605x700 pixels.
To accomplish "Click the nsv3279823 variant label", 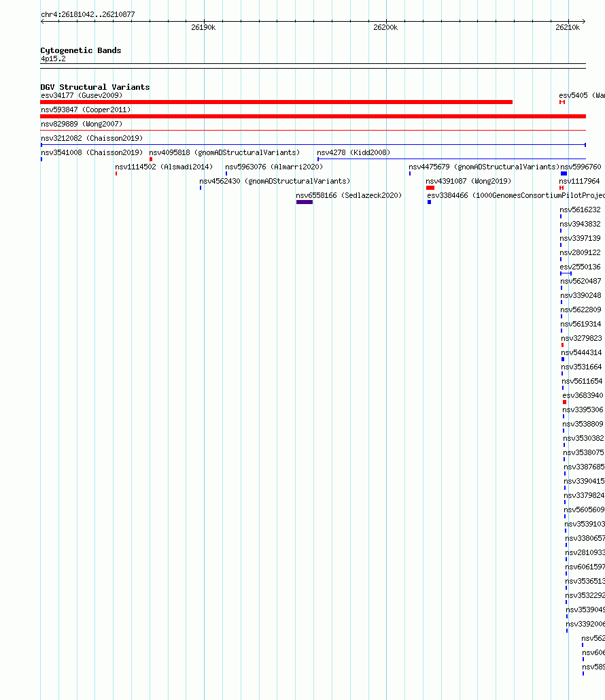I will pyautogui.click(x=582, y=338).
